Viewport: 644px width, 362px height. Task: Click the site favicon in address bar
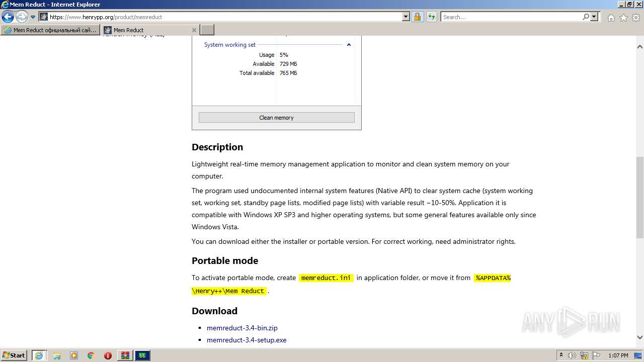44,17
